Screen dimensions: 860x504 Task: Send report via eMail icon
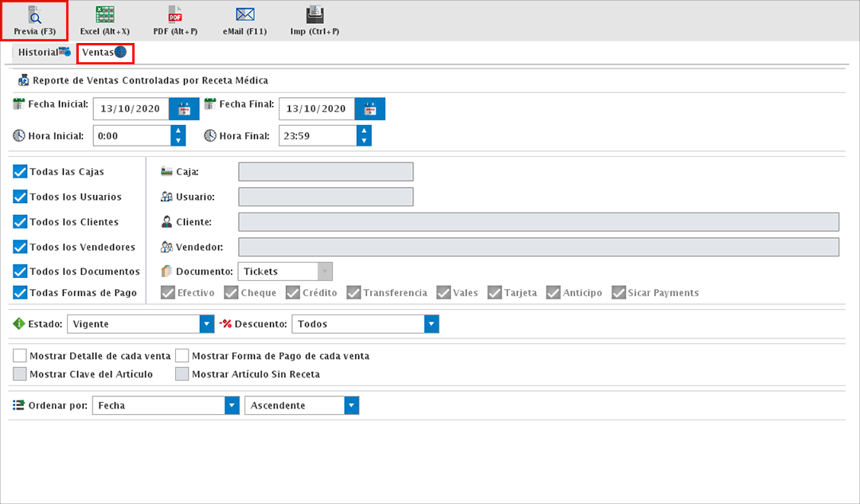[x=244, y=20]
